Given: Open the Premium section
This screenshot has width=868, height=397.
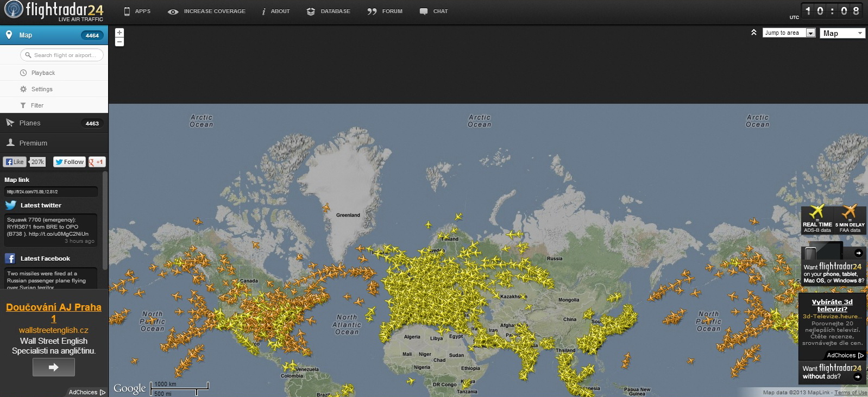Looking at the screenshot, I should coord(54,143).
